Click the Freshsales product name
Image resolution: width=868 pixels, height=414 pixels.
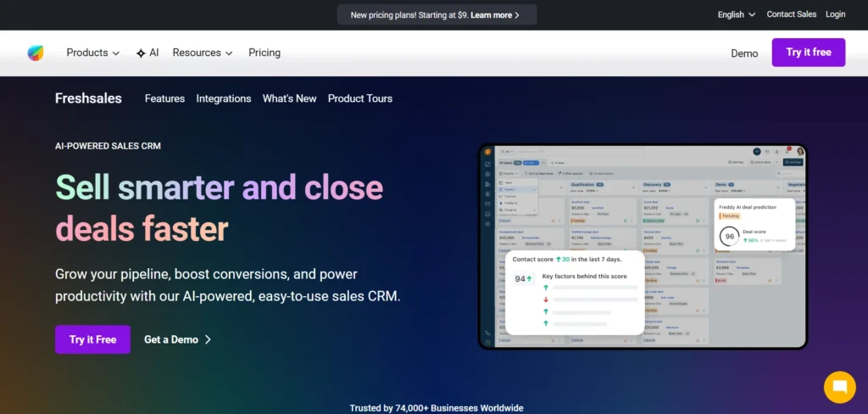point(88,98)
